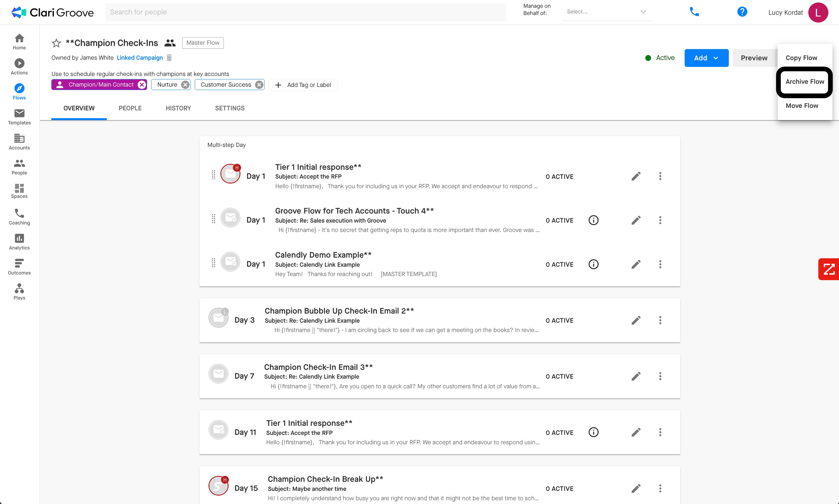The width and height of the screenshot is (839, 504).
Task: Star the Champion Check-Ins flow as favorite
Action: click(x=56, y=43)
